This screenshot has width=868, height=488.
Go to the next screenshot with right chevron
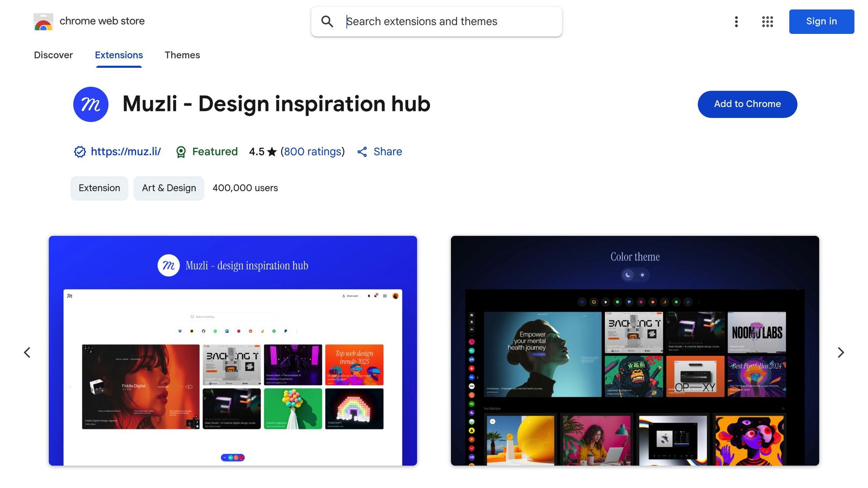pos(840,352)
